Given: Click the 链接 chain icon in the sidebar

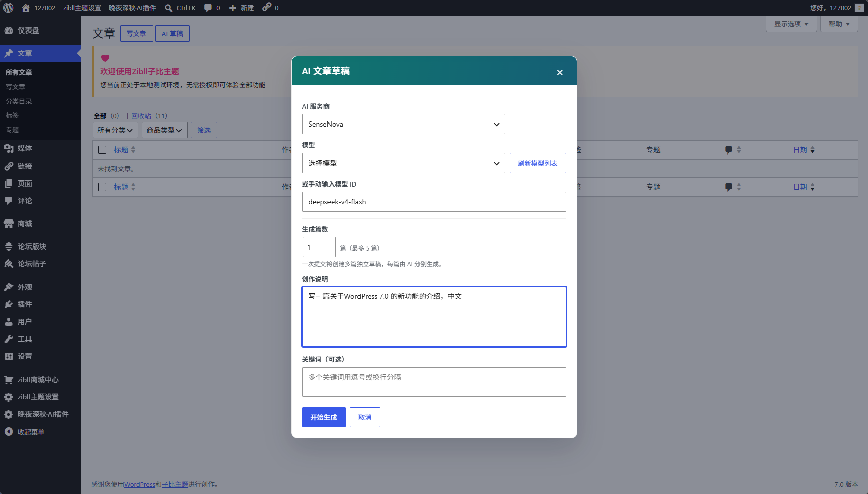Looking at the screenshot, I should pyautogui.click(x=9, y=166).
